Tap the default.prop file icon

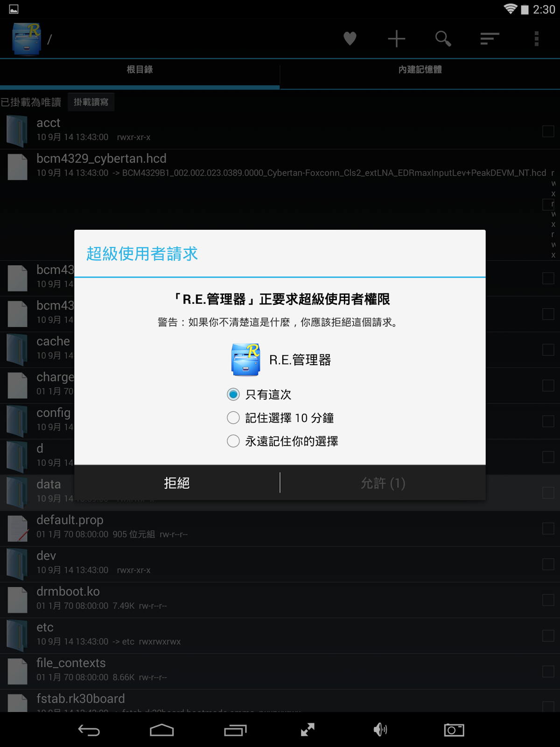tap(17, 529)
